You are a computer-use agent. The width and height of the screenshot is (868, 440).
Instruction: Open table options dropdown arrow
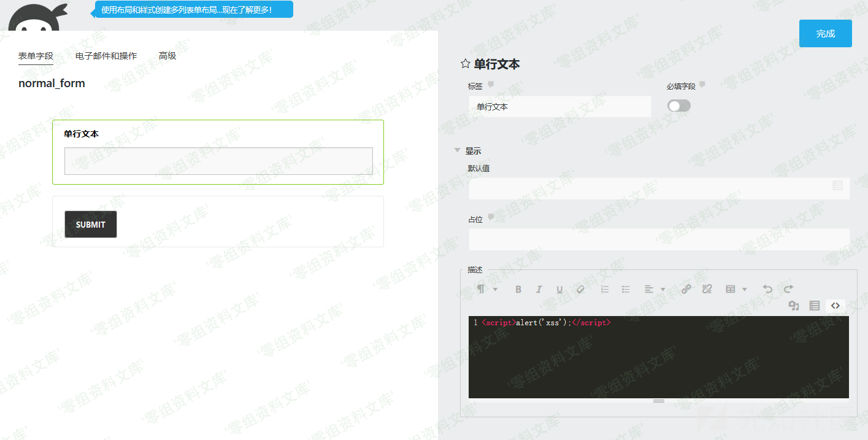(x=745, y=289)
